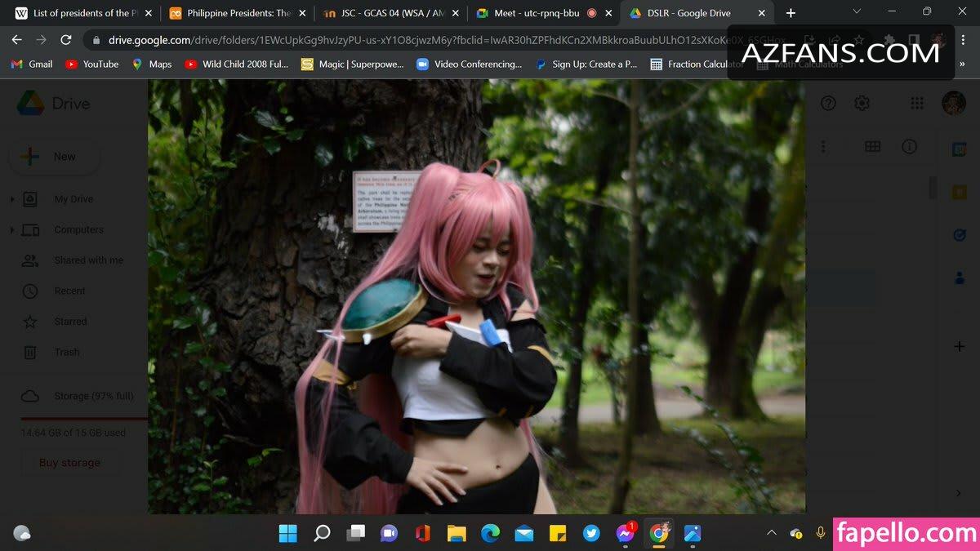The width and height of the screenshot is (980, 551).
Task: Expand Computers tree in sidebar
Action: 12,230
